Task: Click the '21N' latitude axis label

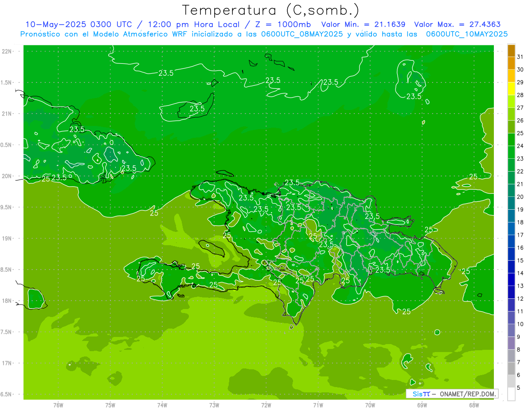Action: coord(7,114)
